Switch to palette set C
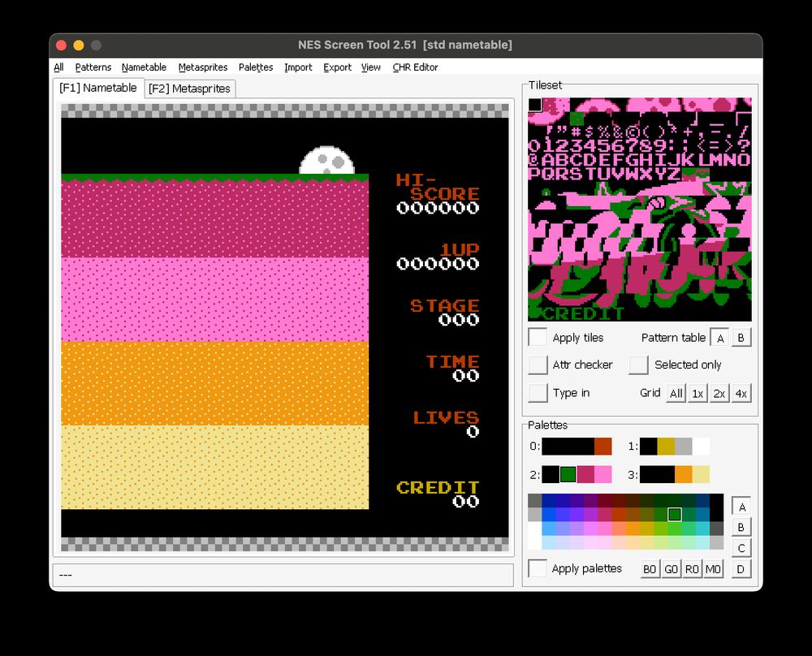Screen dimensions: 812x656 (x=741, y=548)
